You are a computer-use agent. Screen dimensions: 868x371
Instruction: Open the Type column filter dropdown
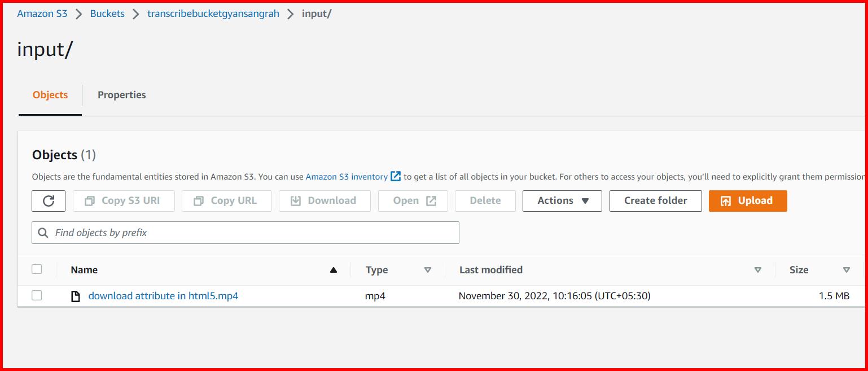pyautogui.click(x=428, y=270)
